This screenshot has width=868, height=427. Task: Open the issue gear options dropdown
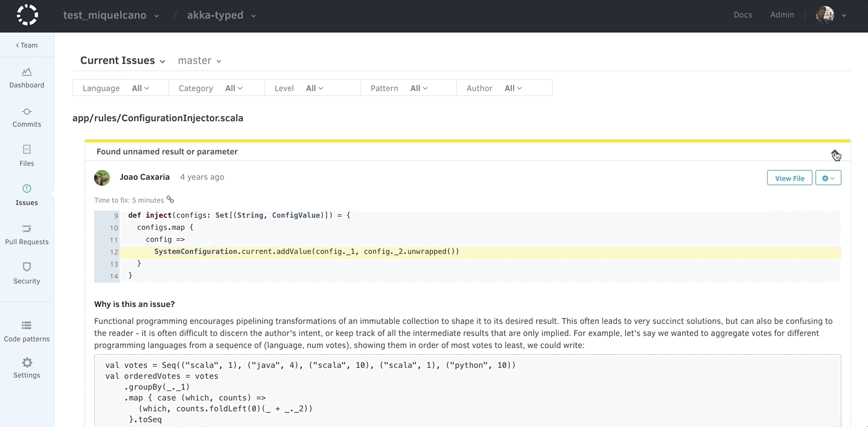point(828,178)
